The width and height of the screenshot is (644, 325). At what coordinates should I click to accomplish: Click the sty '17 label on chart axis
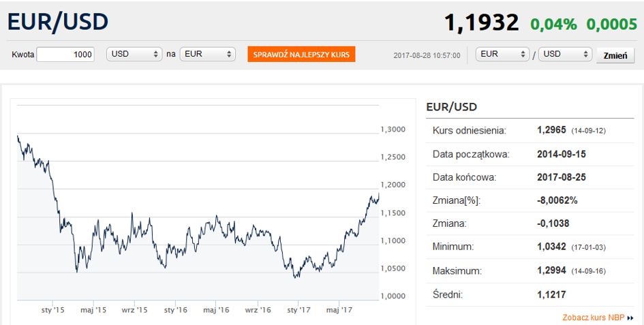[298, 309]
